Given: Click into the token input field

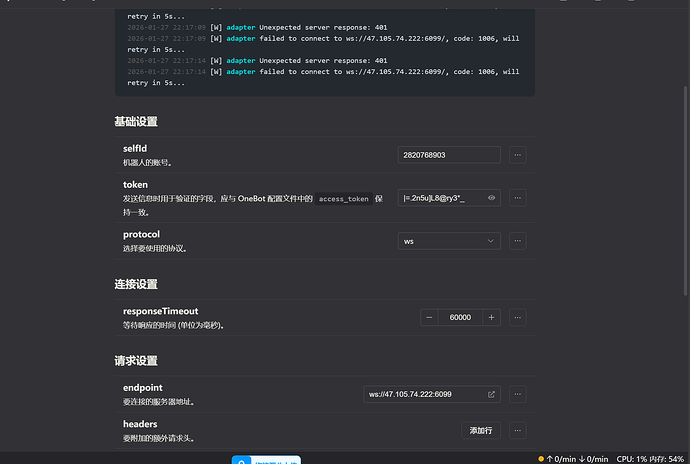Looking at the screenshot, I should coord(440,198).
